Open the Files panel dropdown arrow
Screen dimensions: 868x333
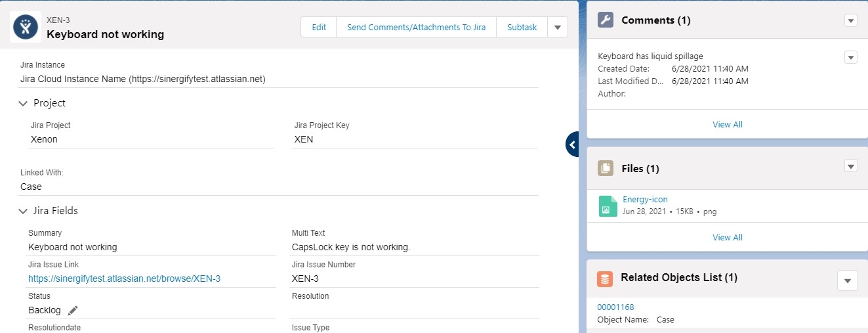point(851,166)
